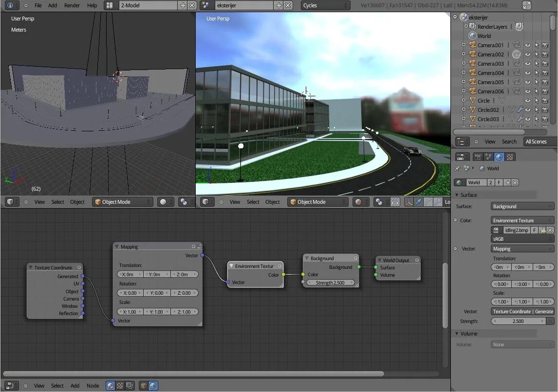Switch to the Scene properties tab
Viewport: 558px width, 392px height.
[x=488, y=157]
